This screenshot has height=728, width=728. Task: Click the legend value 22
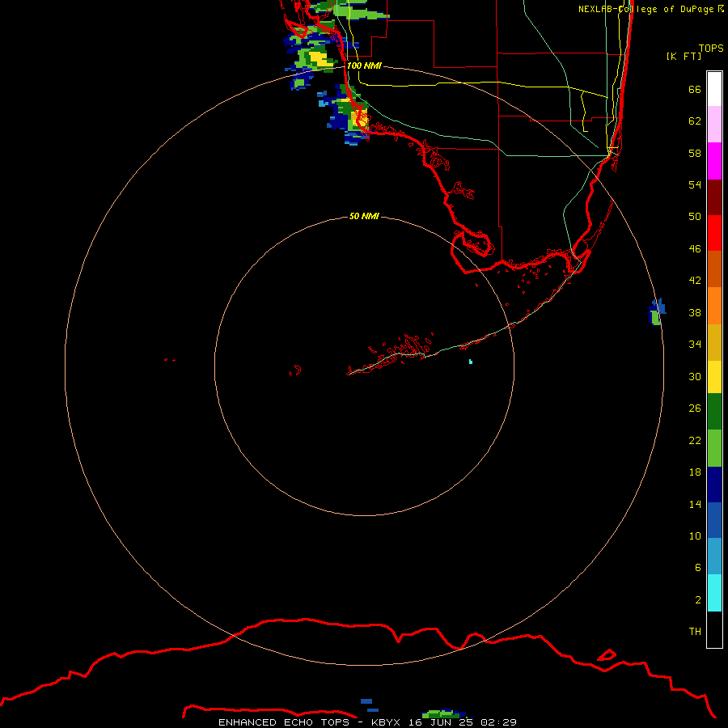[695, 440]
